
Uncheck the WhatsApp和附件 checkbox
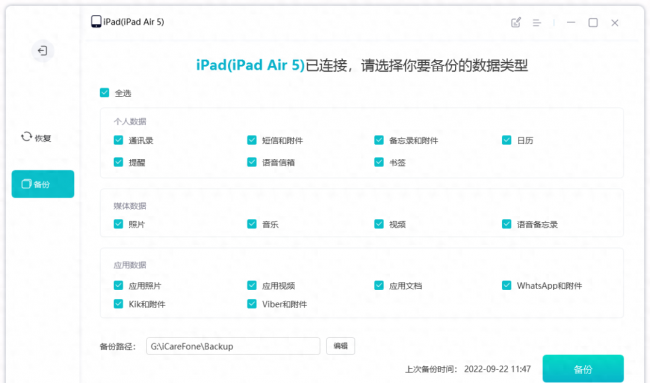[507, 285]
